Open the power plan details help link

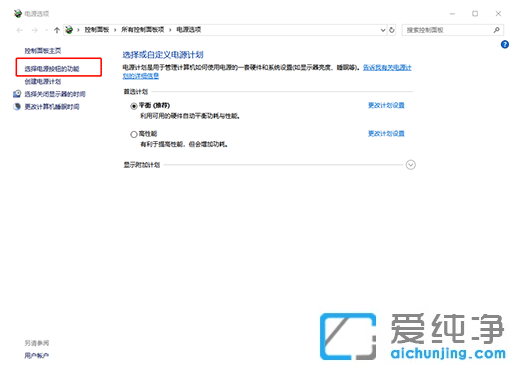(x=387, y=68)
